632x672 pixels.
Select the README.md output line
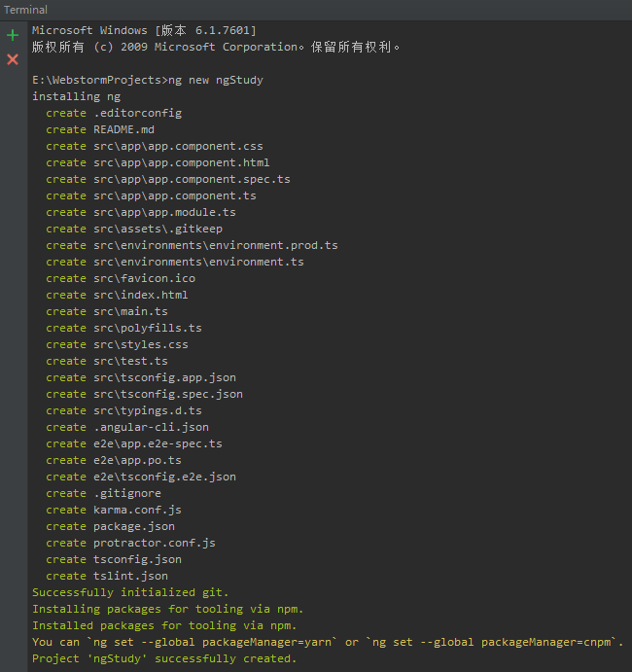click(x=123, y=129)
